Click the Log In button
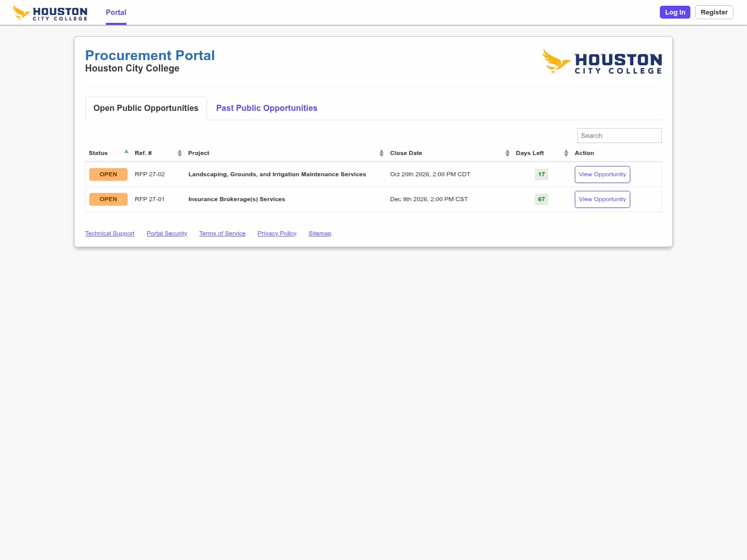The image size is (747, 560). point(675,12)
